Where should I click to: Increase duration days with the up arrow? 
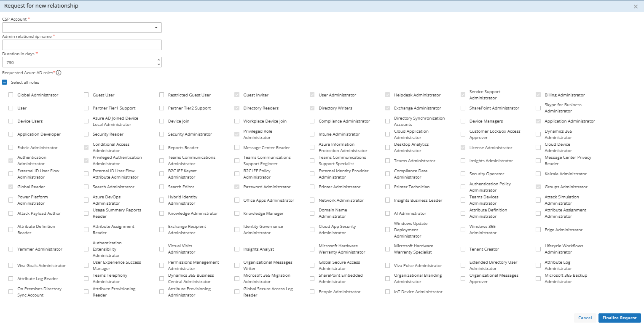click(x=158, y=60)
